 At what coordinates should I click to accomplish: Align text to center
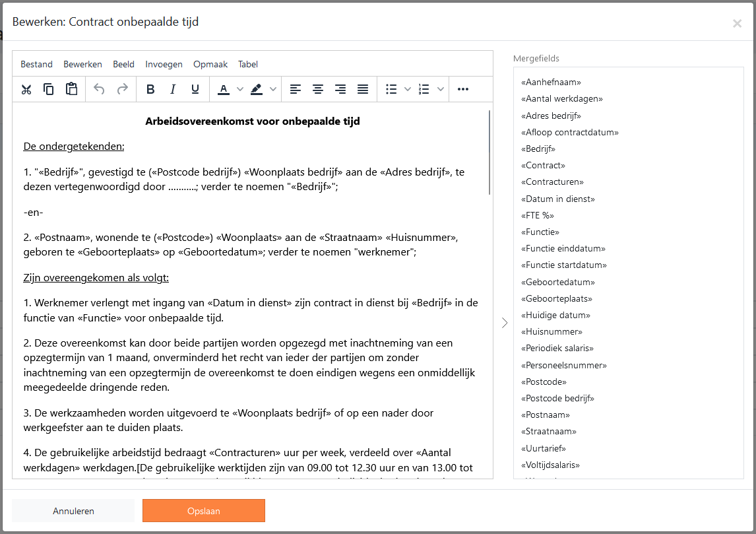pos(318,89)
